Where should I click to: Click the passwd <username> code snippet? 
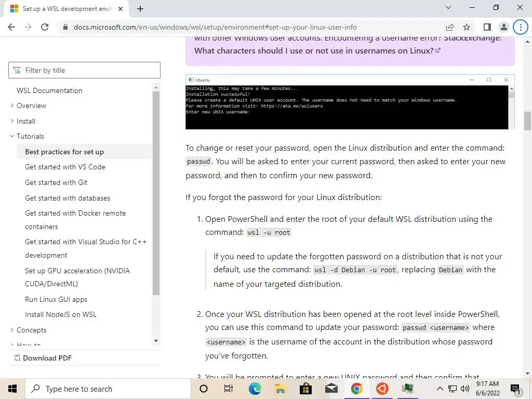[436, 327]
